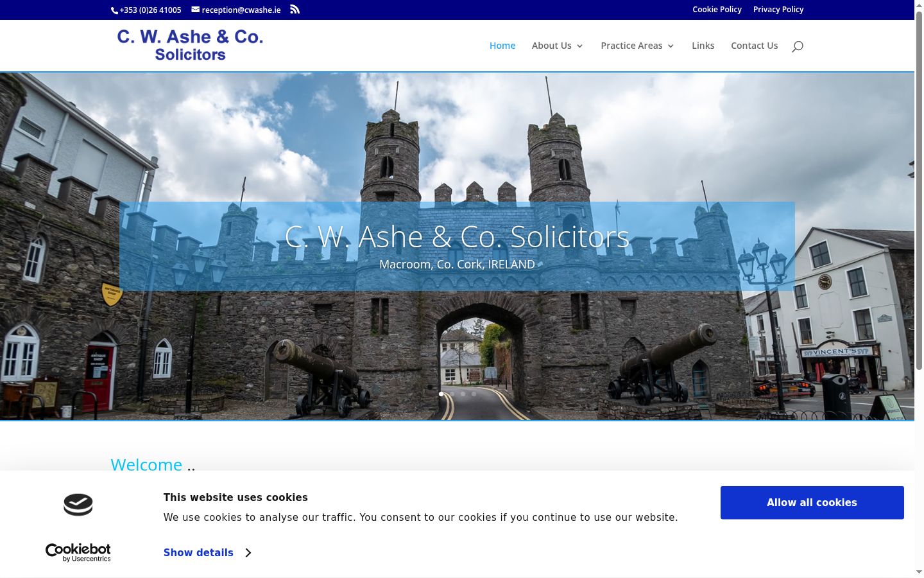Open the Contact Us page

(754, 46)
